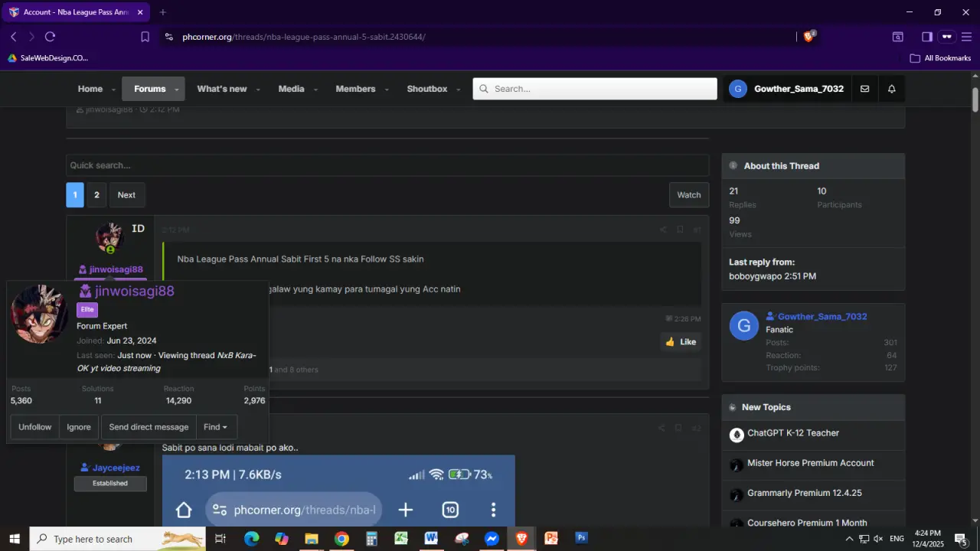Open PowerPoint from the taskbar

pyautogui.click(x=551, y=539)
